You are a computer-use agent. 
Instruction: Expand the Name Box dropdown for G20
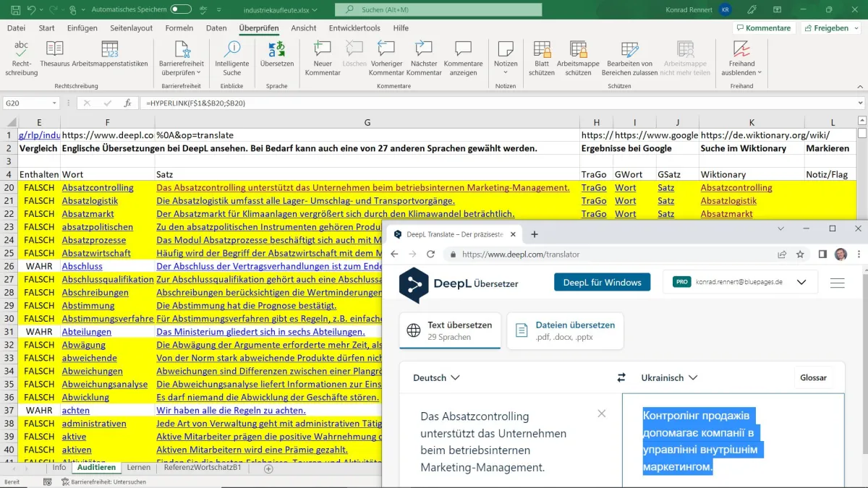pyautogui.click(x=54, y=103)
